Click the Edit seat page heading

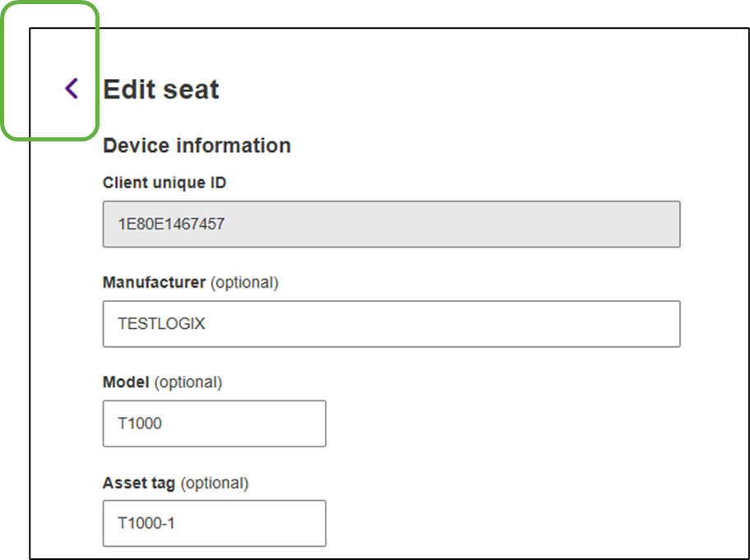(161, 89)
